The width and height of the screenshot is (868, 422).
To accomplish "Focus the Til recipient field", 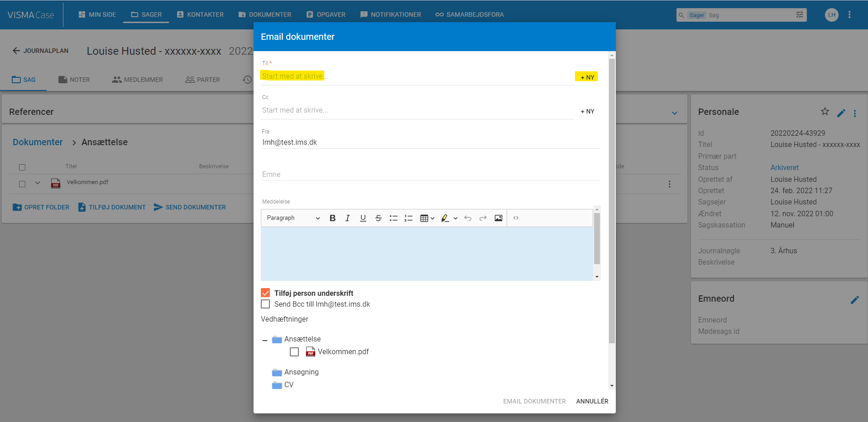I will (x=417, y=76).
